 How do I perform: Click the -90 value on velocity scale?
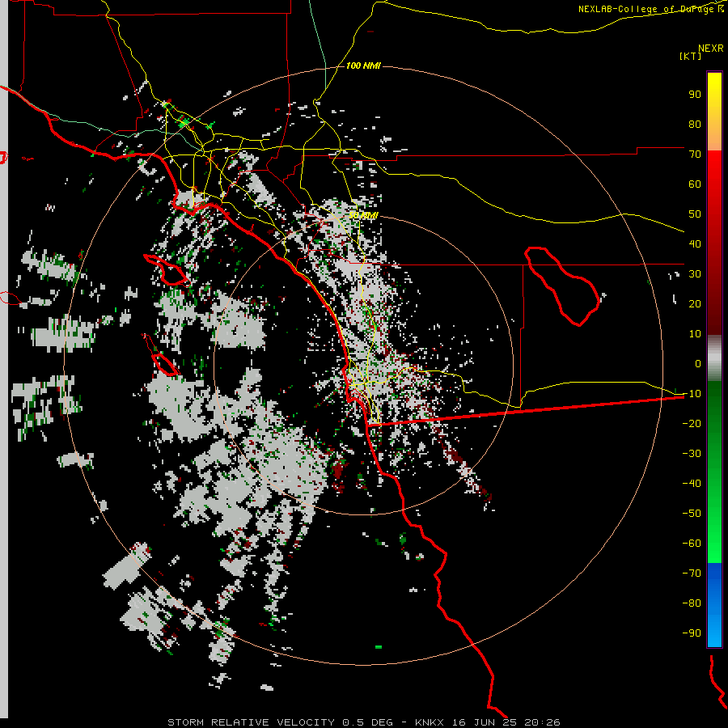pos(692,633)
